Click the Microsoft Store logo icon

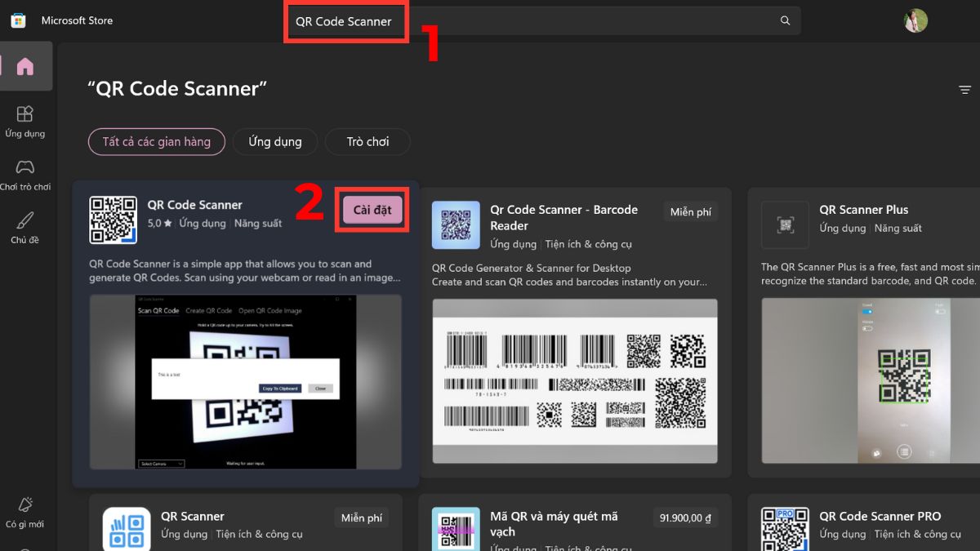click(18, 20)
